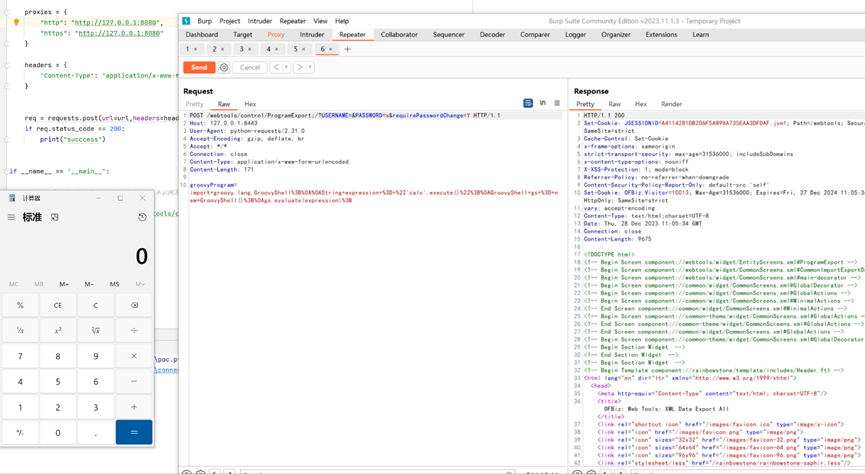This screenshot has height=474, width=865.
Task: Select the Response Render tab
Action: pos(671,104)
